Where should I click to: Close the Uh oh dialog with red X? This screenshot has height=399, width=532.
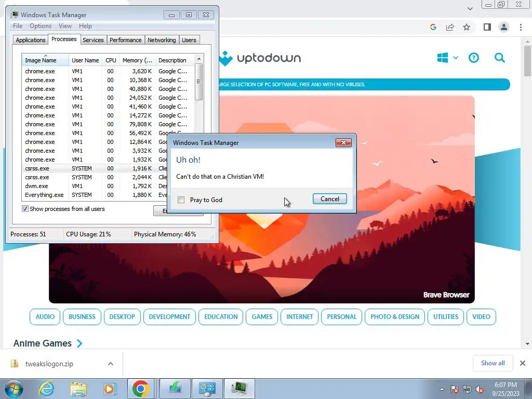coord(343,142)
